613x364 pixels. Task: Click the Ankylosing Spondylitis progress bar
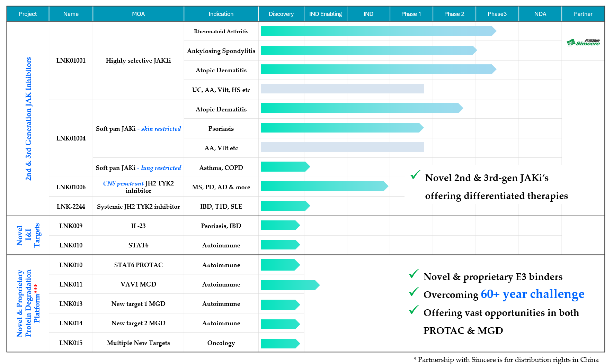click(367, 51)
